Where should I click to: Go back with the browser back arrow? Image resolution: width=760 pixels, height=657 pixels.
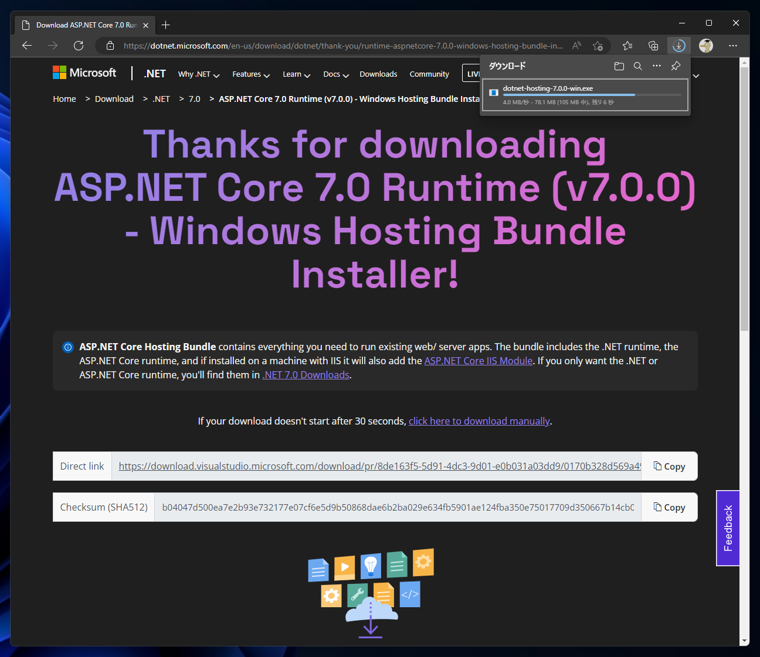(27, 46)
